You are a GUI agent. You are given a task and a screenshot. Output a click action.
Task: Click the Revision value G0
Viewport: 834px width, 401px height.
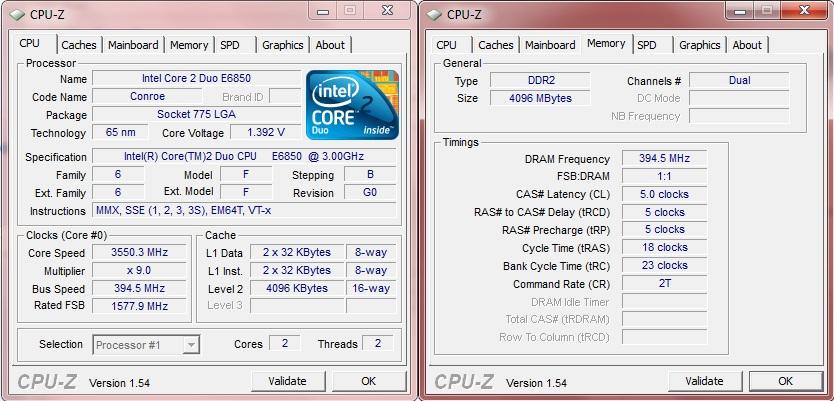370,193
